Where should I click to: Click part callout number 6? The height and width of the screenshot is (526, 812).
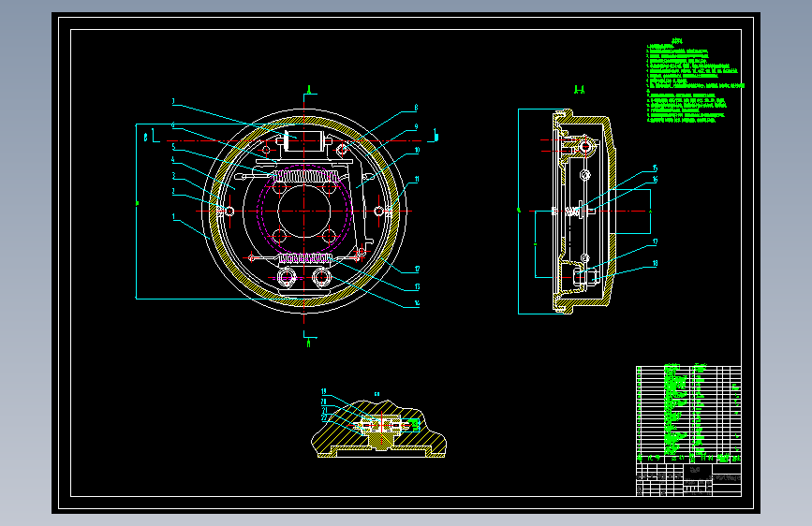click(173, 124)
